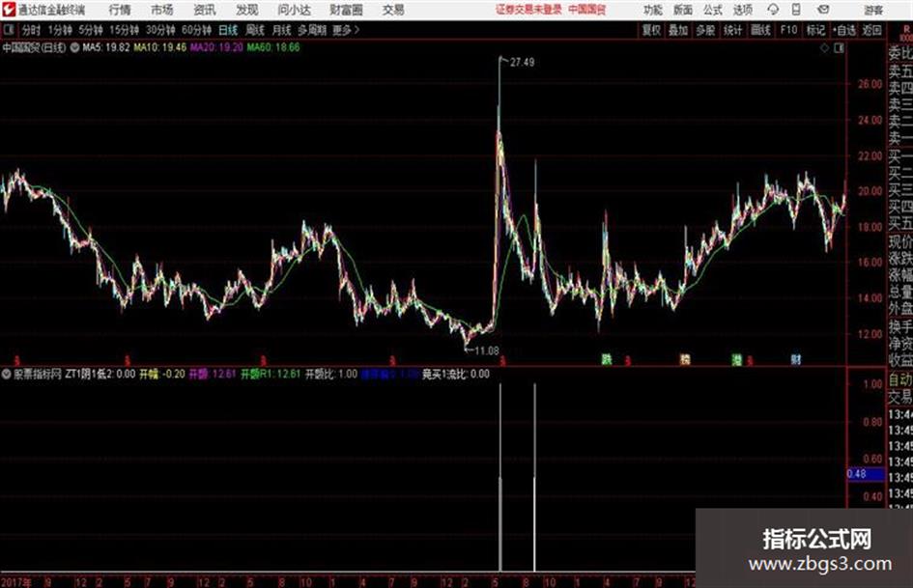Click the blue 财 event marker
The width and height of the screenshot is (913, 588).
[x=796, y=359]
